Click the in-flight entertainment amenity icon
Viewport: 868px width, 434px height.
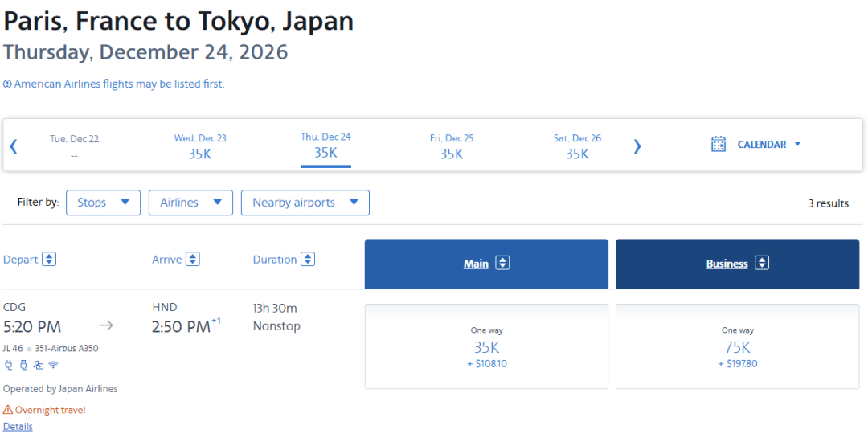pos(39,365)
